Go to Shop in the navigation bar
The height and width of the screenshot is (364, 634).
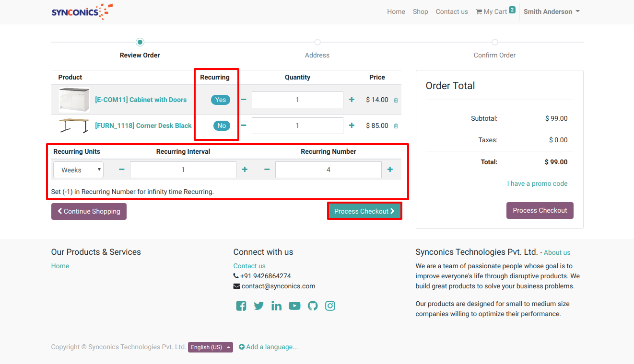coord(420,11)
